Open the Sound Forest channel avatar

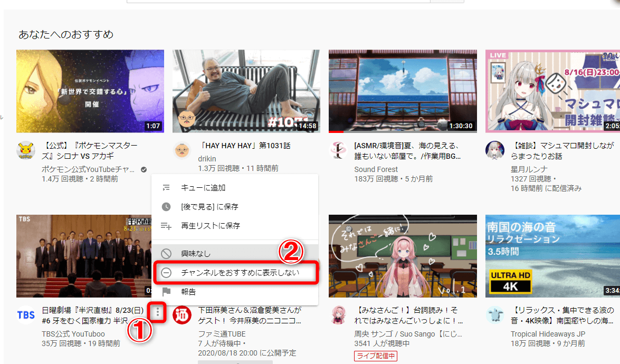point(338,150)
